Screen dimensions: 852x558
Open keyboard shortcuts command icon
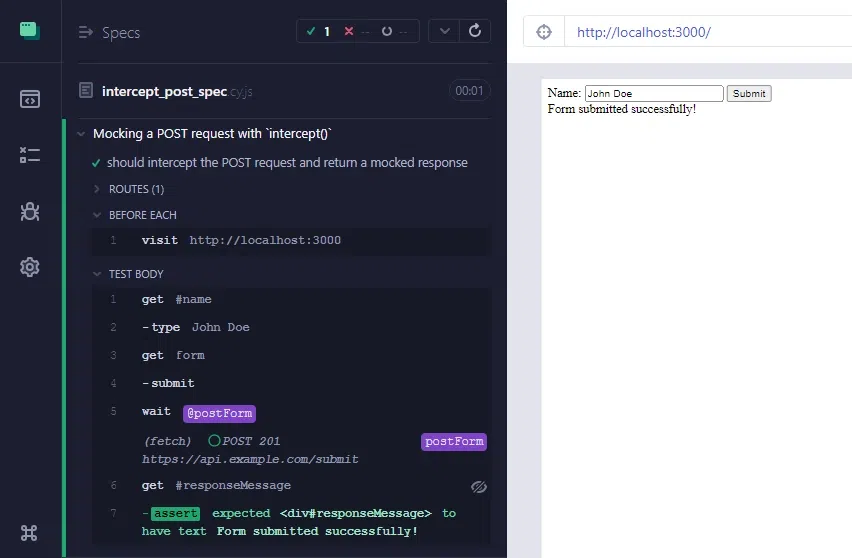pos(29,532)
